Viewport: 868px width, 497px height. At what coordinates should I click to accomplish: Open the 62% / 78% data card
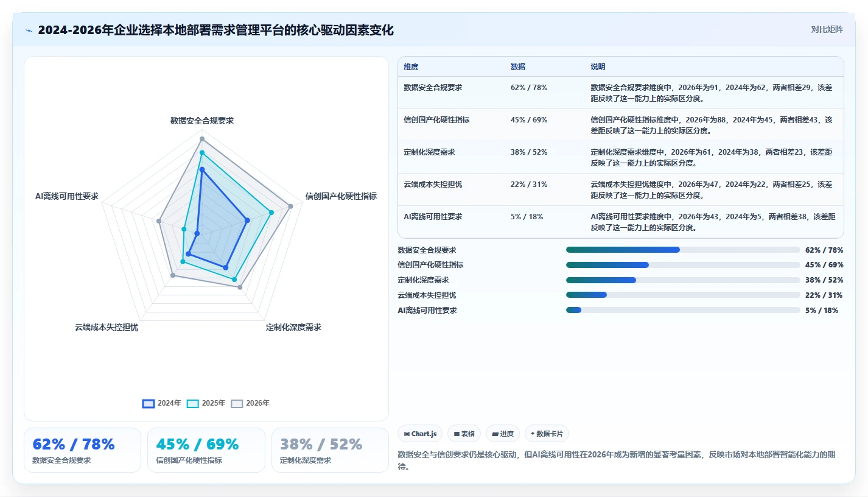tap(82, 450)
